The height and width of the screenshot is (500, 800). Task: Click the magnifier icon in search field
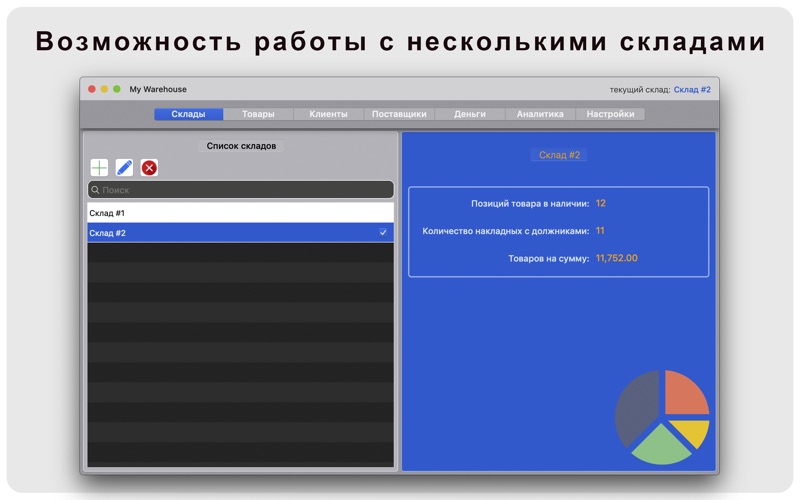[95, 190]
